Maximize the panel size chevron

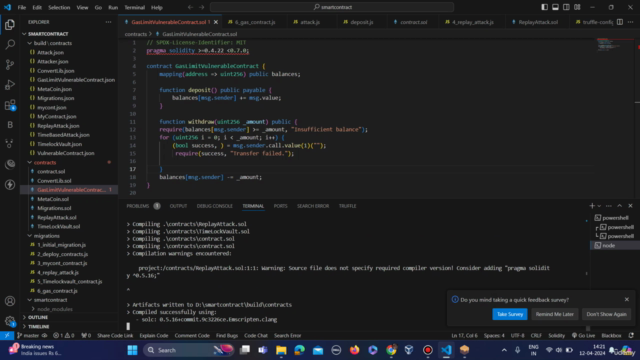620,206
